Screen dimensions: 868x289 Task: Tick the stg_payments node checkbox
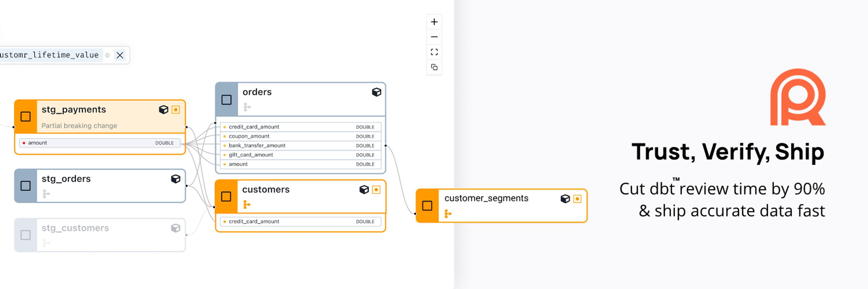pos(26,116)
